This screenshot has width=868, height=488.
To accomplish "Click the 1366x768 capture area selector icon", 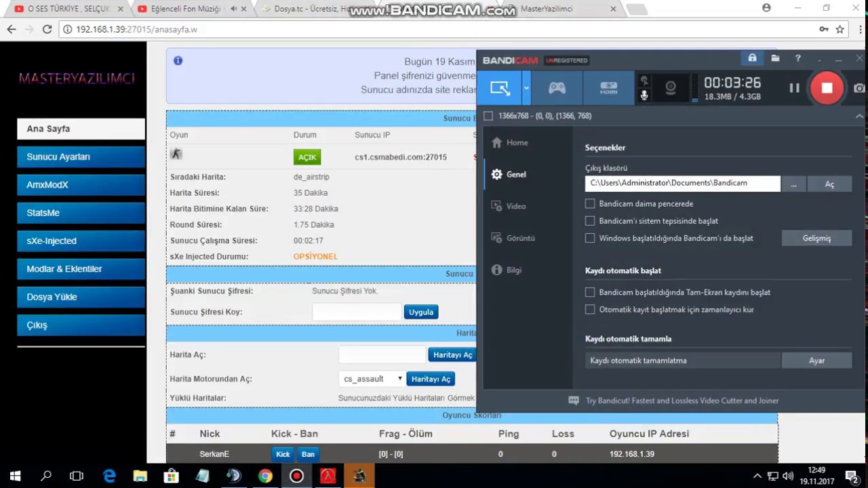I will [x=488, y=116].
